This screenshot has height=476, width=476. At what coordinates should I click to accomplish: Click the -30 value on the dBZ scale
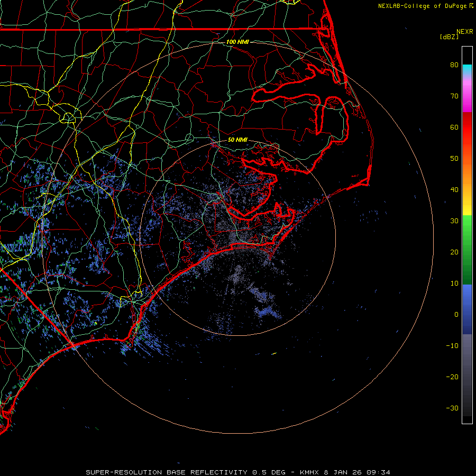tap(452, 408)
